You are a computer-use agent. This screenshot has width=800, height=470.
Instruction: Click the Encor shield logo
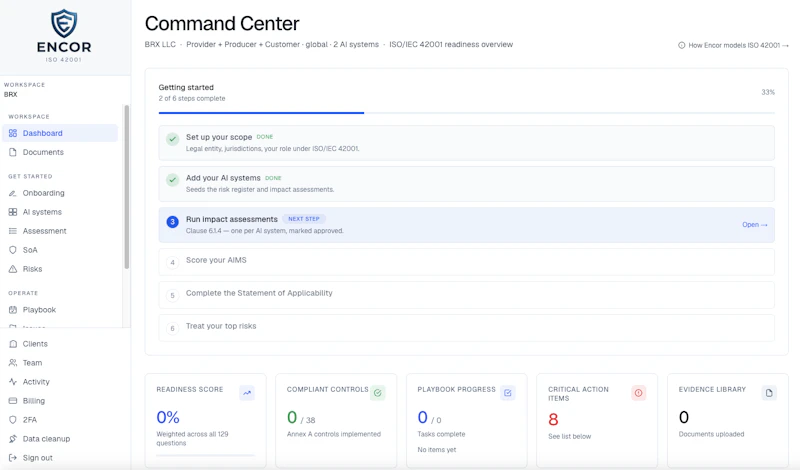tap(64, 23)
